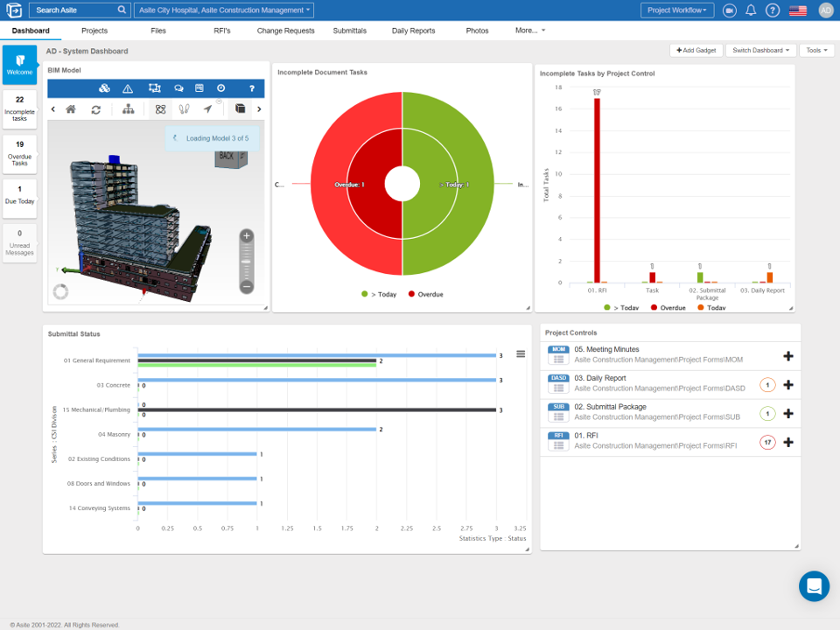This screenshot has height=630, width=840.
Task: Click the Add Gadget button
Action: pos(696,50)
